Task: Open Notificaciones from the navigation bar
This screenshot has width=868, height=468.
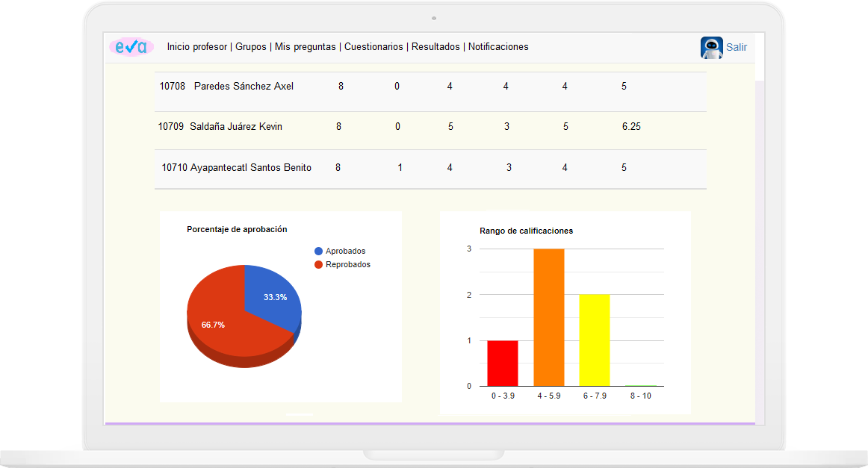Action: pyautogui.click(x=498, y=47)
